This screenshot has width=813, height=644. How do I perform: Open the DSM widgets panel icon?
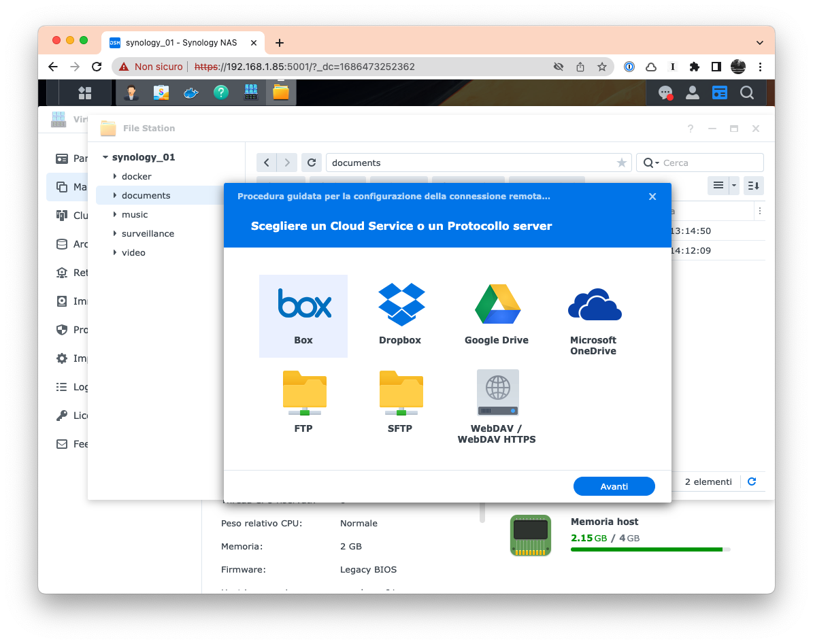(720, 92)
